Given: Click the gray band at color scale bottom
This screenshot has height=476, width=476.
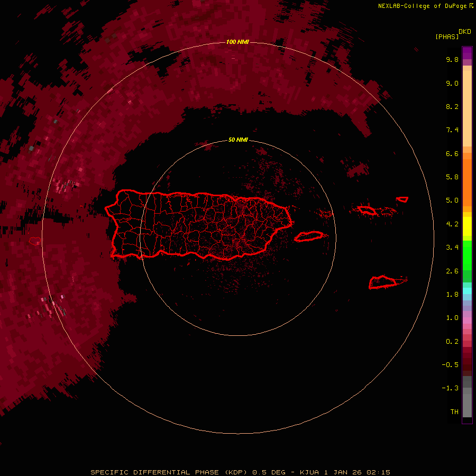Looking at the screenshot, I should (467, 404).
